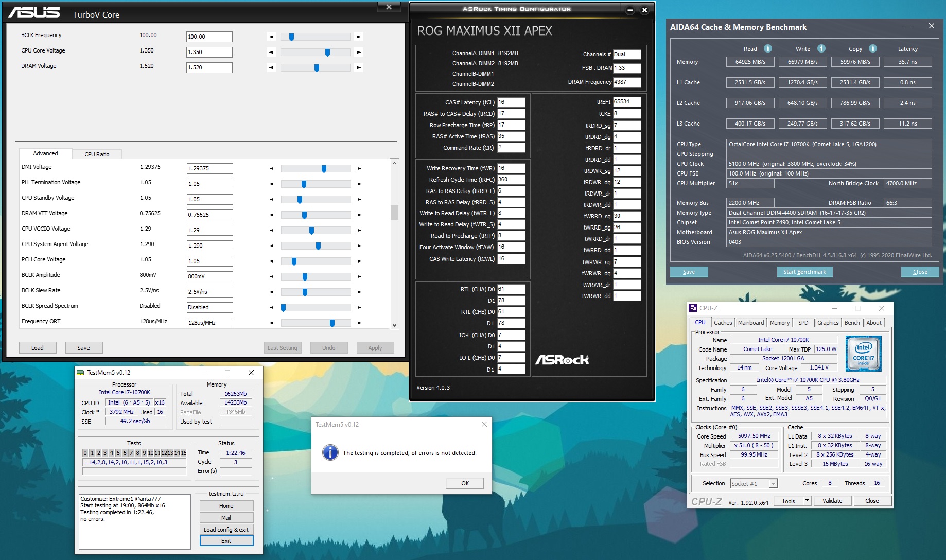Viewport: 946px width, 560px height.
Task: Click Mail button in TestMem5
Action: (x=226, y=518)
